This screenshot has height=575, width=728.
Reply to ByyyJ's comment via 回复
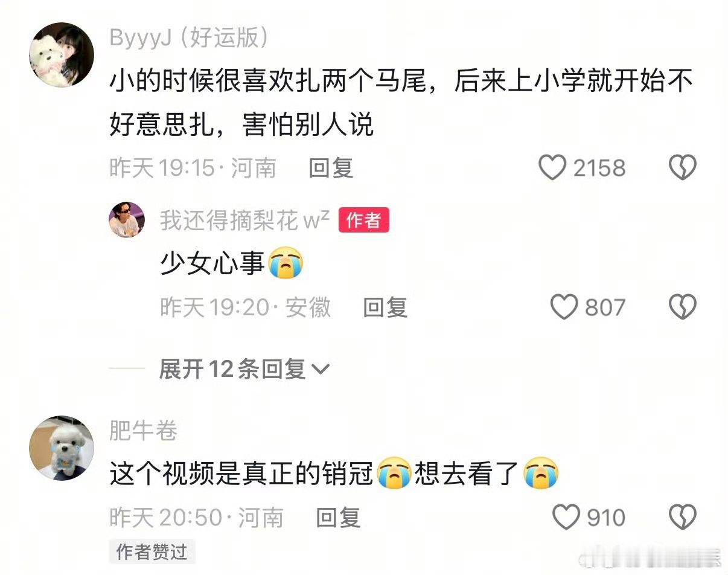click(331, 168)
